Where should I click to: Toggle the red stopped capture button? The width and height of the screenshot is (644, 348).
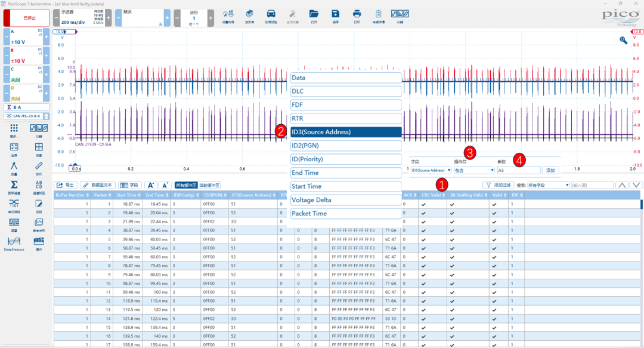[x=27, y=18]
